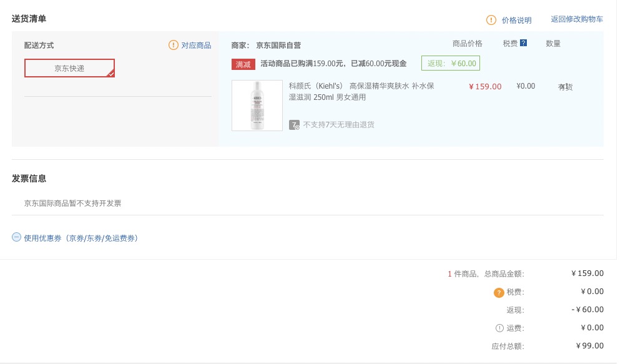Click the tax fee question mark icon in header
The image size is (623, 364).
pos(523,43)
